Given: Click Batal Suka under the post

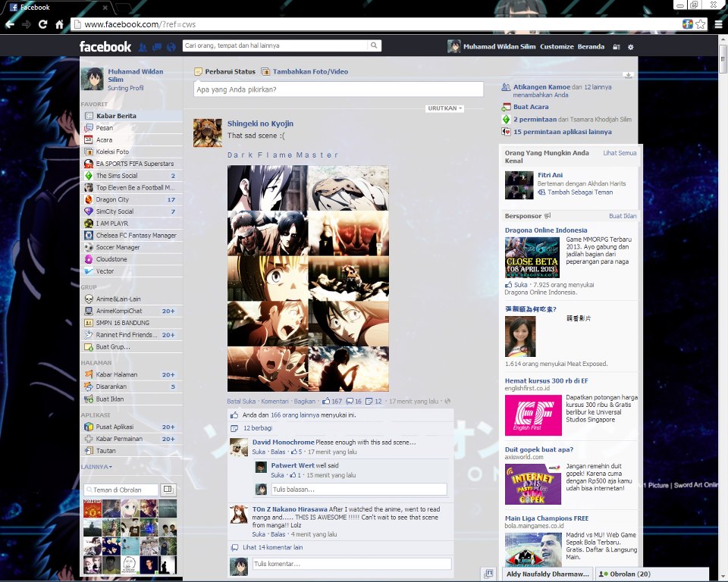Looking at the screenshot, I should click(x=241, y=402).
